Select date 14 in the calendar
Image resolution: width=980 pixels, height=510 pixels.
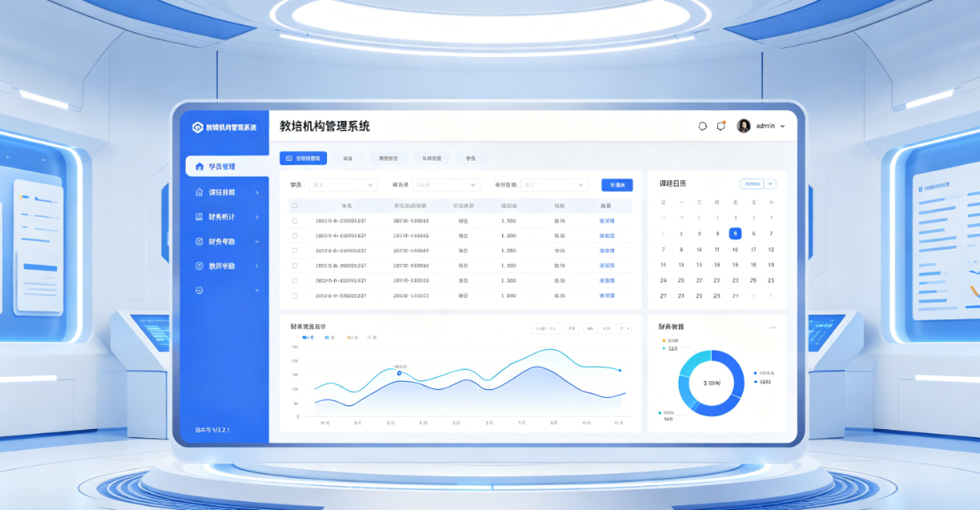pyautogui.click(x=663, y=265)
